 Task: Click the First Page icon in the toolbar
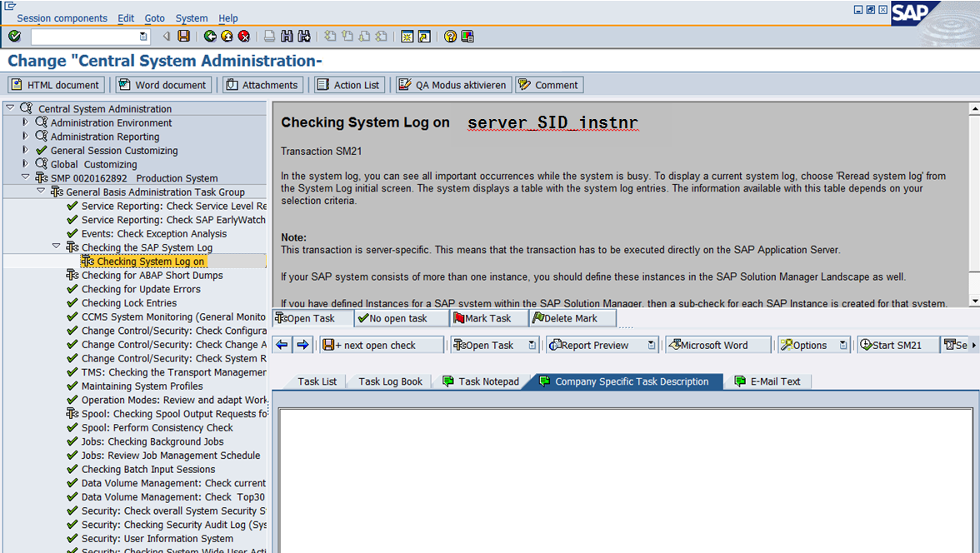(x=330, y=37)
